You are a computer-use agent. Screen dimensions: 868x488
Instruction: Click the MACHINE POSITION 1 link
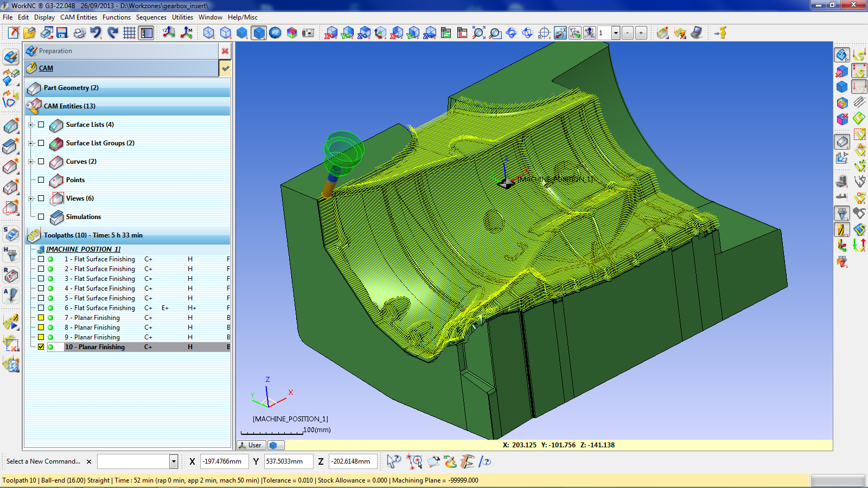click(83, 249)
